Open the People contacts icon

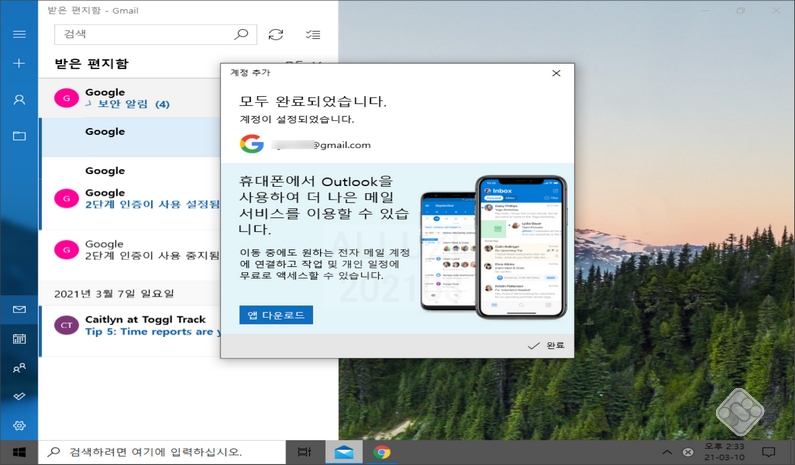pos(19,368)
